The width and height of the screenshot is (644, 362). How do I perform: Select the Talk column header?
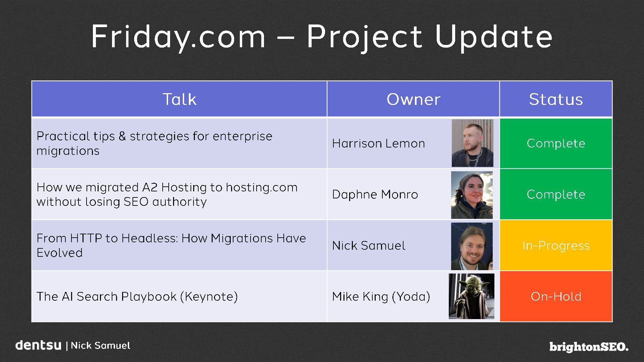click(x=179, y=99)
